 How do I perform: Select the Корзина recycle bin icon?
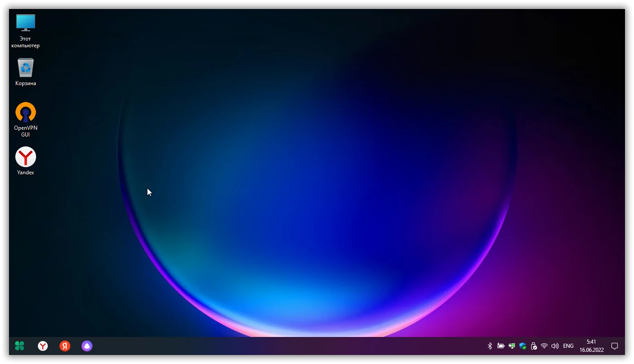pos(26,72)
